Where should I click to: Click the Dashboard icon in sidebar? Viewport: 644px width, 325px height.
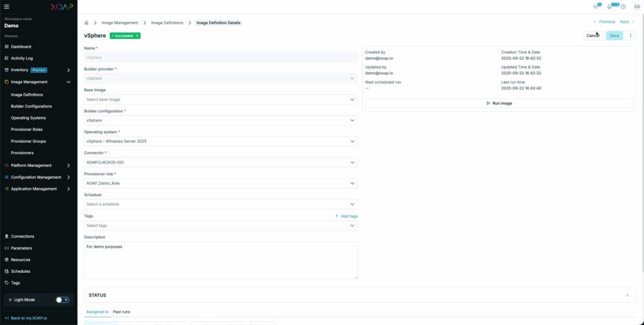6,47
